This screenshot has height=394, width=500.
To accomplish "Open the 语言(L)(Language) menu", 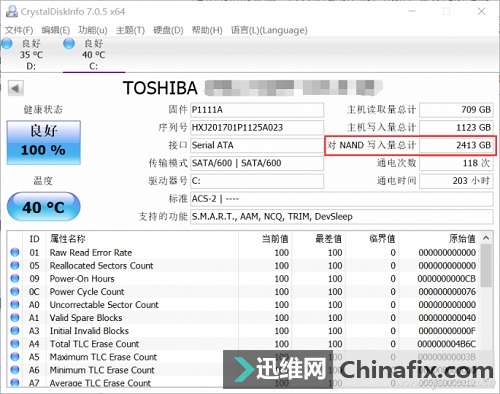I will tap(269, 30).
